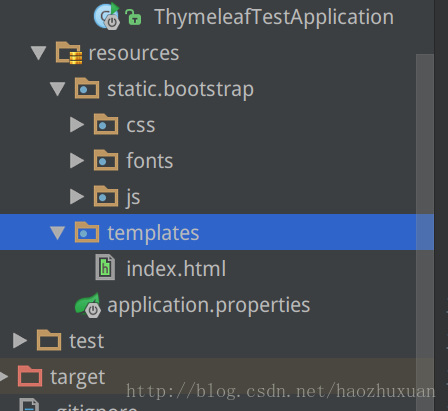Click the green unlocked padlock icon
The height and width of the screenshot is (411, 448).
[x=133, y=17]
